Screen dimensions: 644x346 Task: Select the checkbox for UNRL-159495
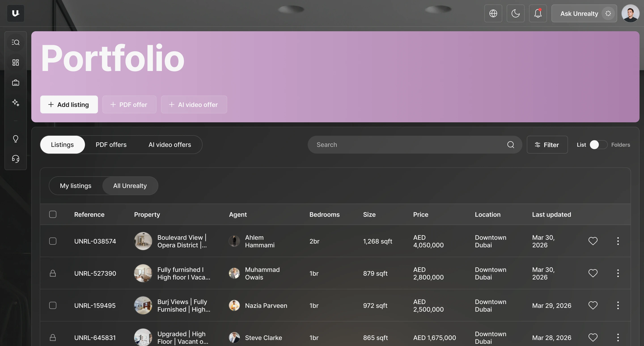coord(53,306)
